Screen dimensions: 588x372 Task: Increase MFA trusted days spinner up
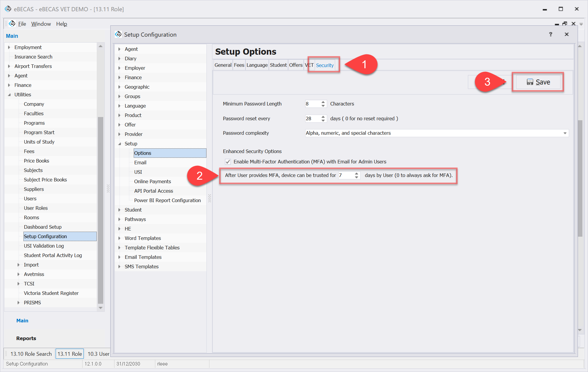[356, 173]
